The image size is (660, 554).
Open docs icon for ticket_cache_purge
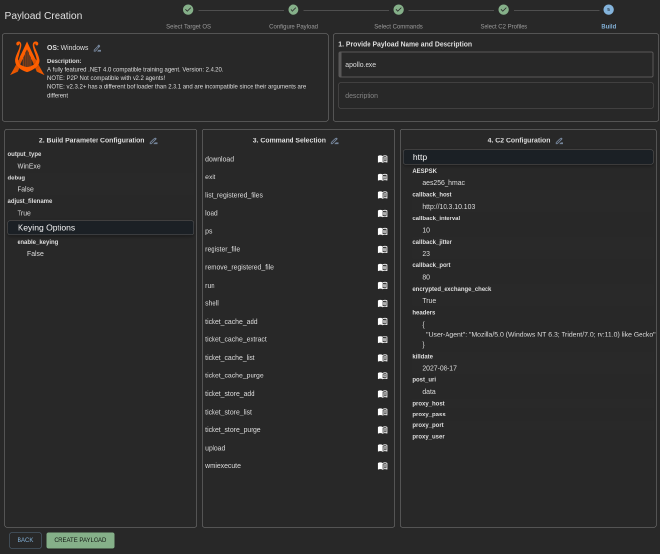tap(382, 376)
